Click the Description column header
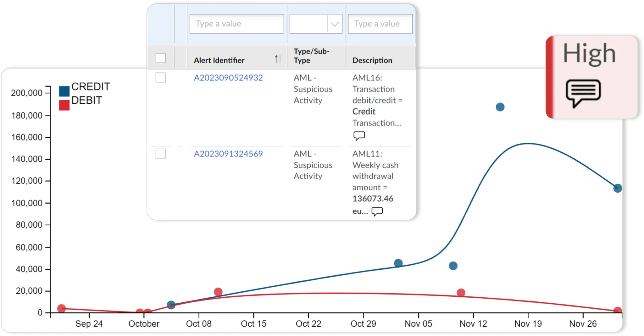644x336 pixels. pyautogui.click(x=372, y=60)
